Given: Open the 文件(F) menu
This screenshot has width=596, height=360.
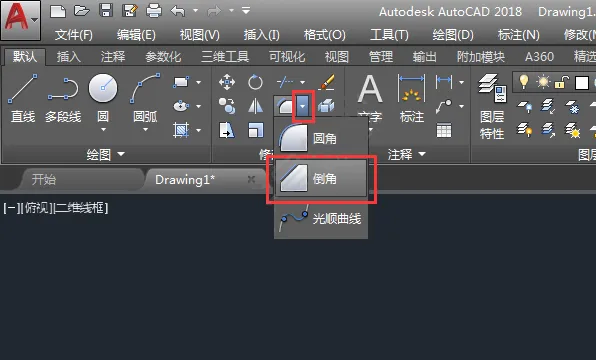Looking at the screenshot, I should [x=73, y=35].
